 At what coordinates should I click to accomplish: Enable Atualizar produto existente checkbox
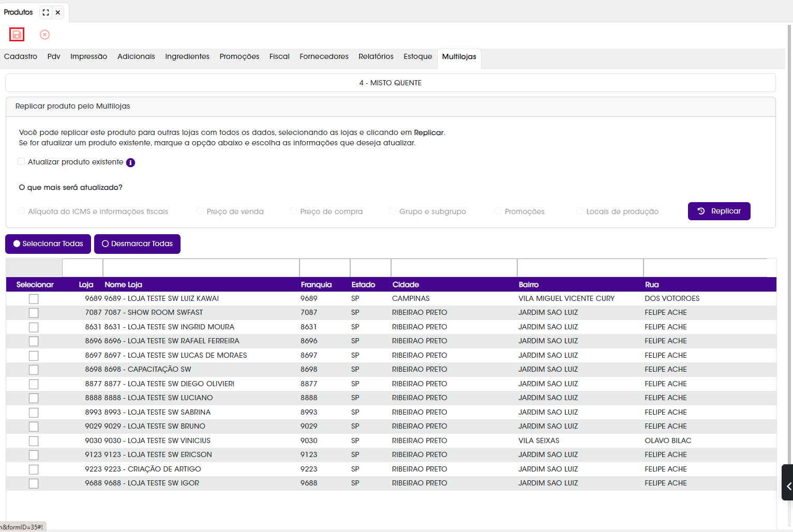pyautogui.click(x=21, y=161)
